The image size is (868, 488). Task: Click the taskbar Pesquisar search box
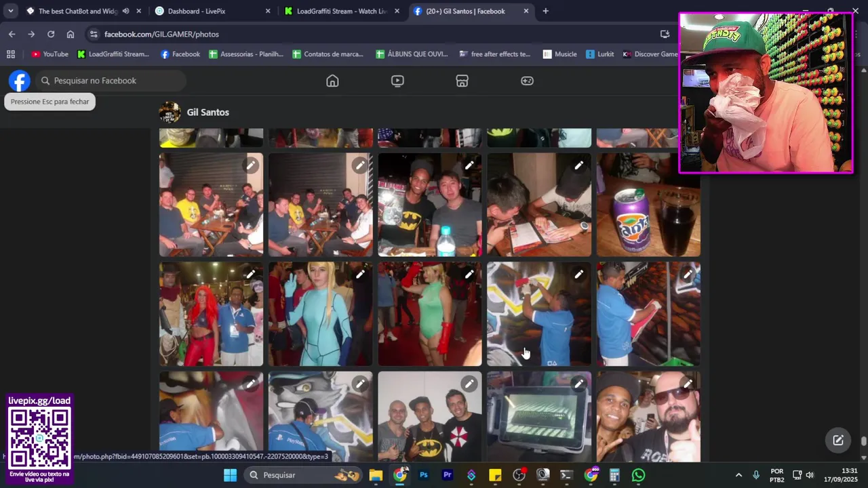tap(303, 475)
